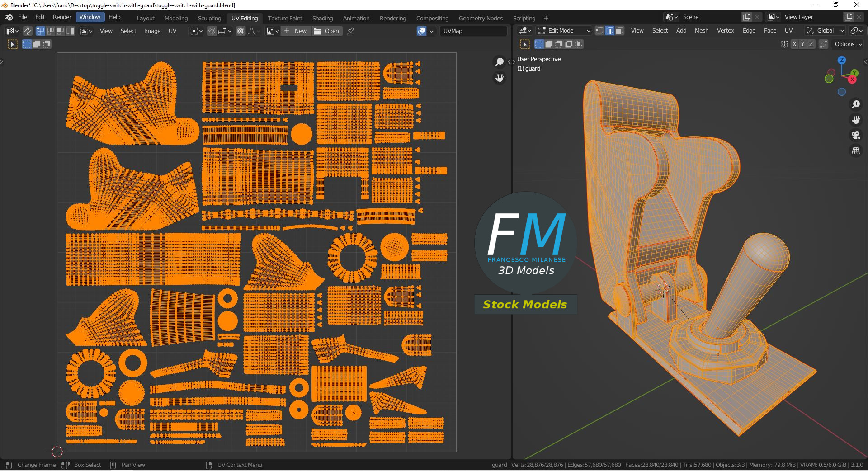868x471 pixels.
Task: Click the 3D viewport zoom magnifier icon
Action: click(x=855, y=104)
